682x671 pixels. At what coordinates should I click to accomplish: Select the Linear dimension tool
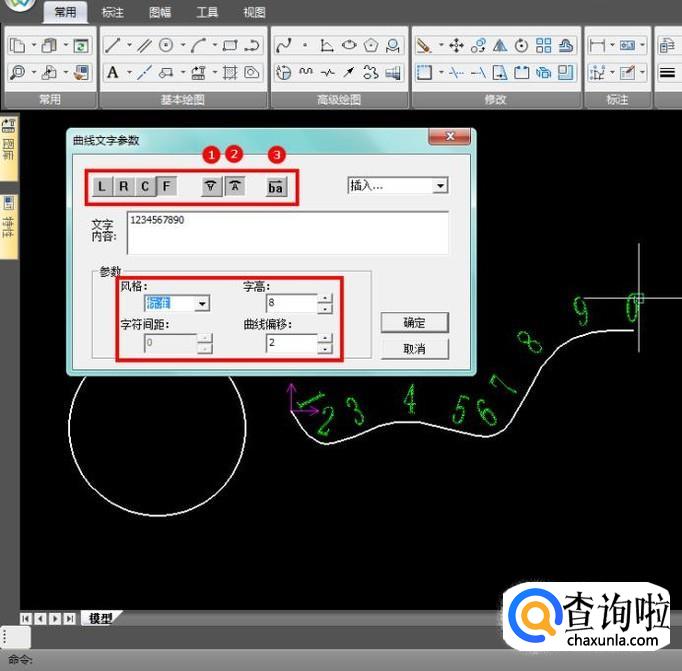597,45
